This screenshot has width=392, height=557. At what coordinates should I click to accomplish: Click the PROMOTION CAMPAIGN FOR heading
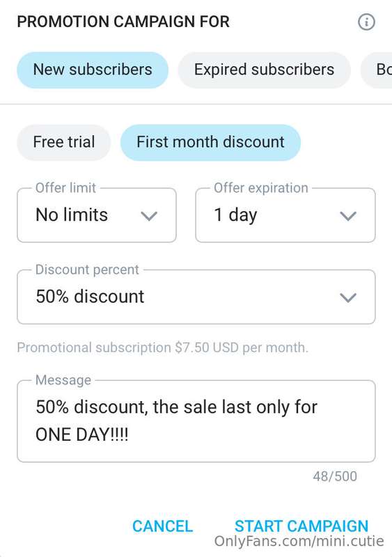(x=123, y=22)
